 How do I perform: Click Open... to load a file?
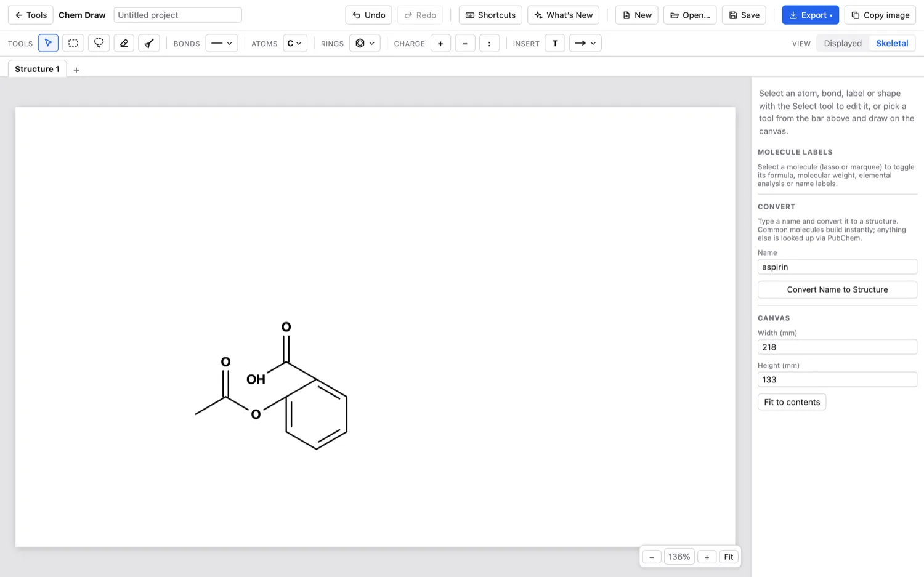pyautogui.click(x=690, y=15)
